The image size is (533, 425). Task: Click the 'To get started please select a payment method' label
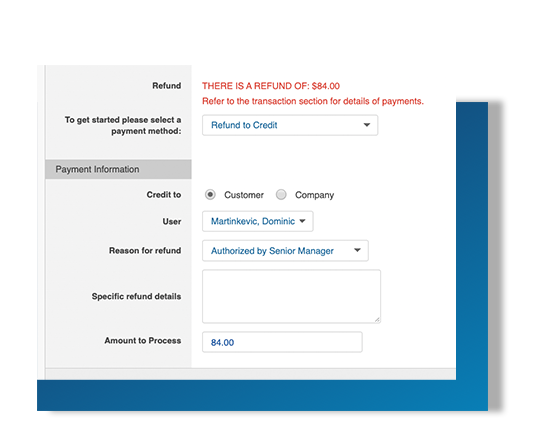(123, 125)
